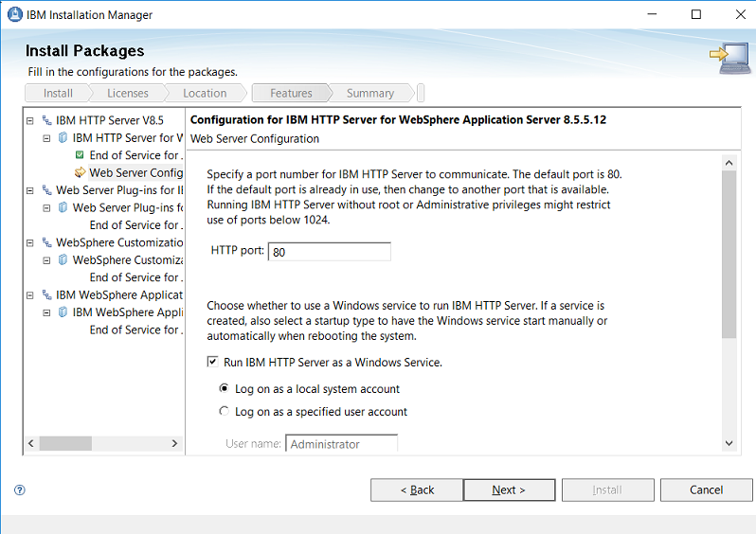This screenshot has width=756, height=534.
Task: Click the IBM Installation Manager title bar icon
Action: [x=15, y=14]
